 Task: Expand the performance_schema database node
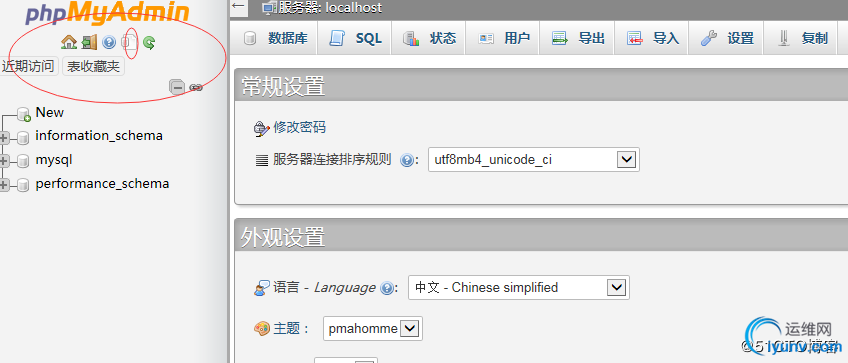4,185
